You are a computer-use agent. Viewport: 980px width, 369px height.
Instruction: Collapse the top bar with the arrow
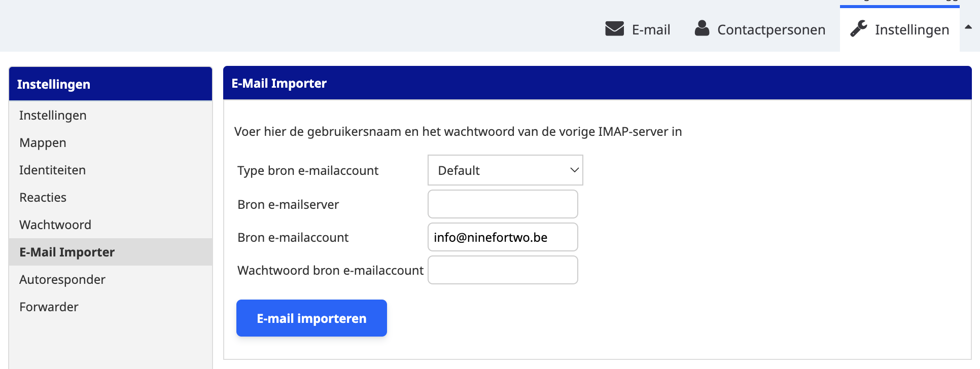coord(968,27)
